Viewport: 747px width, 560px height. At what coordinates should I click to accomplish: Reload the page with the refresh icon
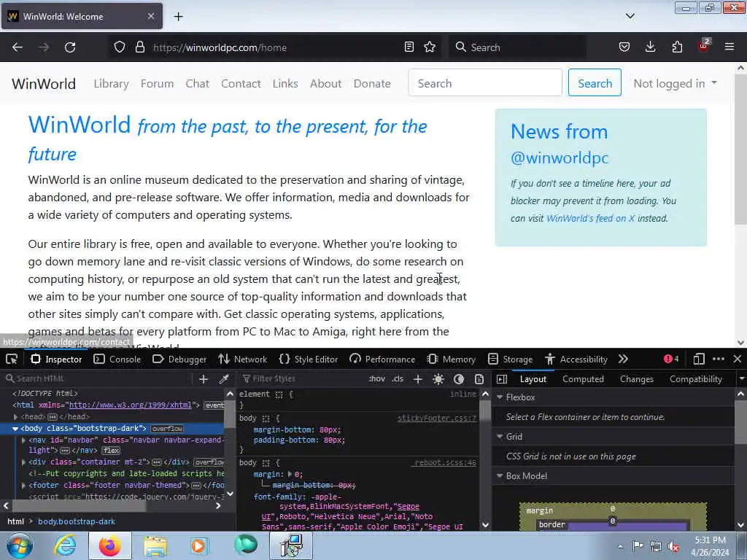coord(70,47)
